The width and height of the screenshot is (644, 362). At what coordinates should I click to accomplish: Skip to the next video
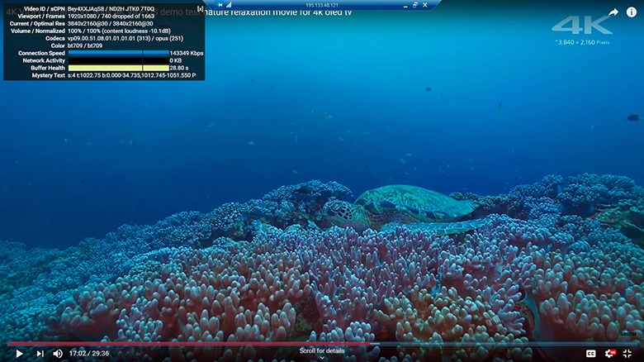point(40,354)
